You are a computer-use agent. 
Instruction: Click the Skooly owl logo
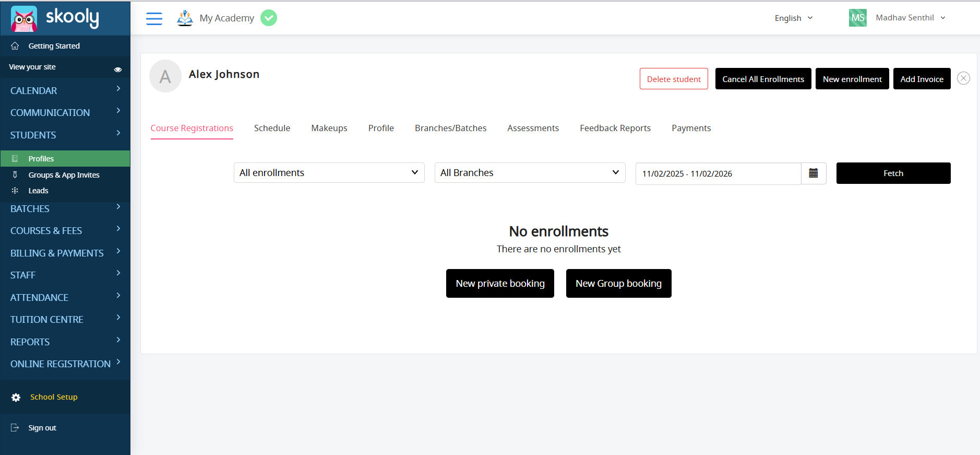(24, 19)
